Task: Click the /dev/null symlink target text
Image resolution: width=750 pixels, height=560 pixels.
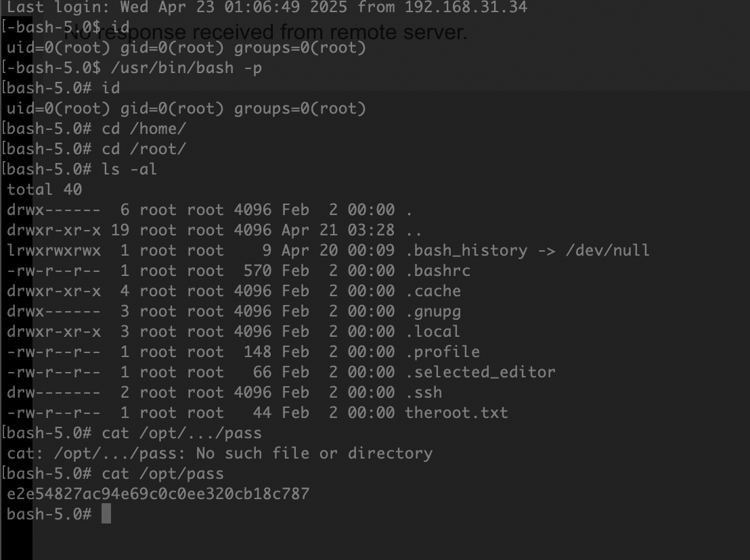Action: [x=607, y=250]
